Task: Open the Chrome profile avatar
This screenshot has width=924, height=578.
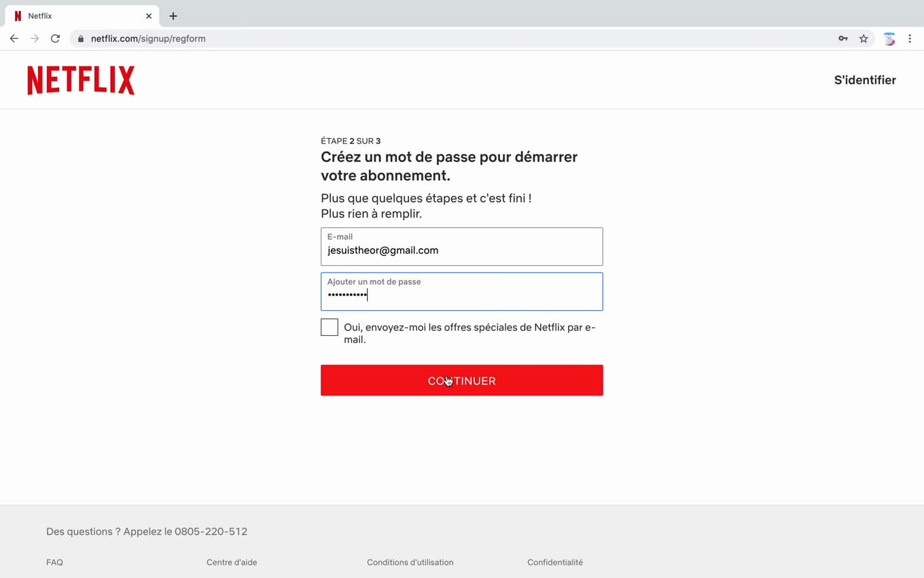Action: coord(889,39)
